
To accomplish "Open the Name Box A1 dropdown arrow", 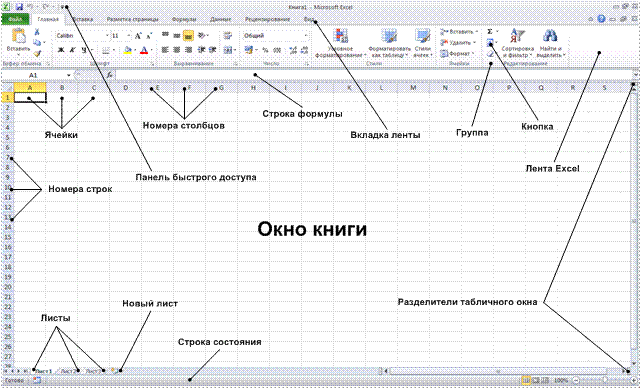I will pos(69,75).
